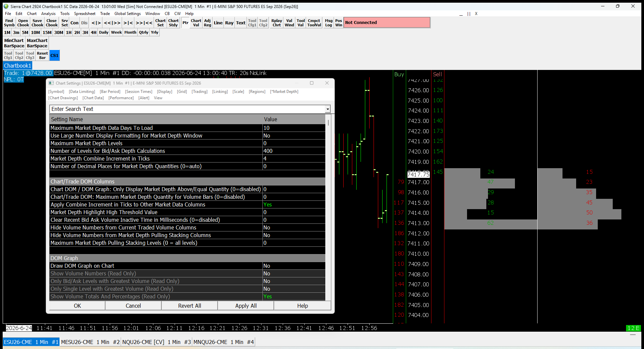Open the Msg Log
The width and height of the screenshot is (644, 349).
click(329, 23)
